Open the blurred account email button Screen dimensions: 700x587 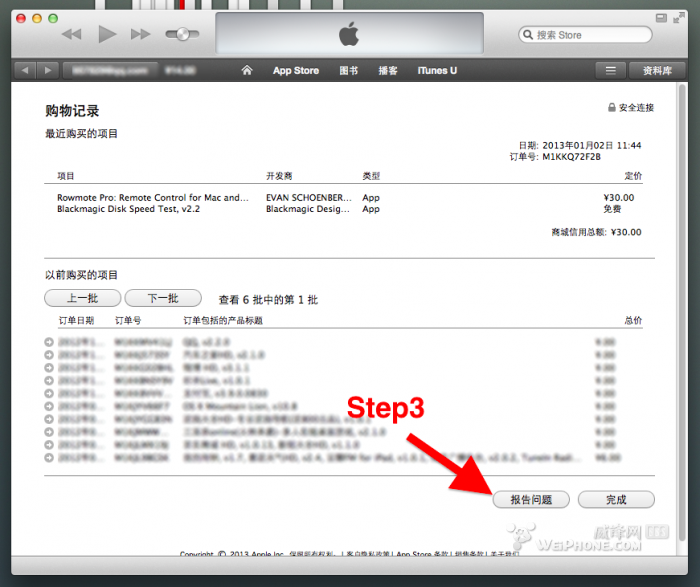coord(110,71)
